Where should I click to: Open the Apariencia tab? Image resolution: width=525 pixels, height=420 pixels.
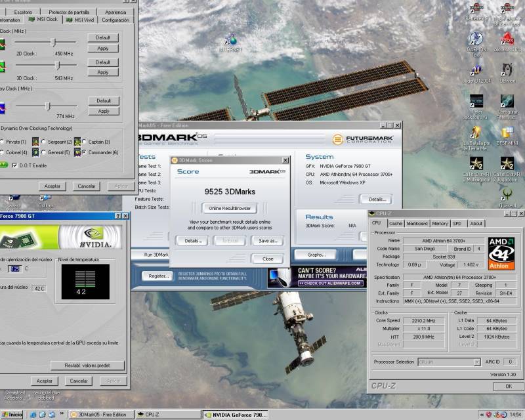[115, 12]
